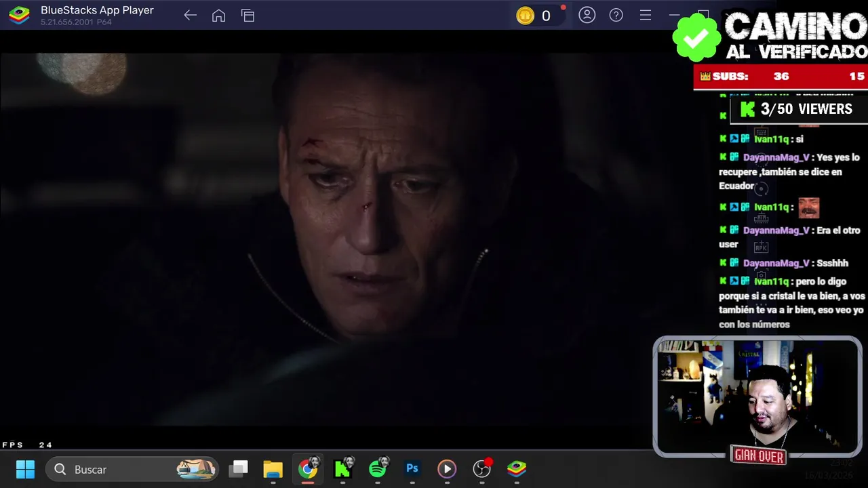The height and width of the screenshot is (488, 868).
Task: Switch to Google Chrome on the taskbar
Action: click(308, 468)
